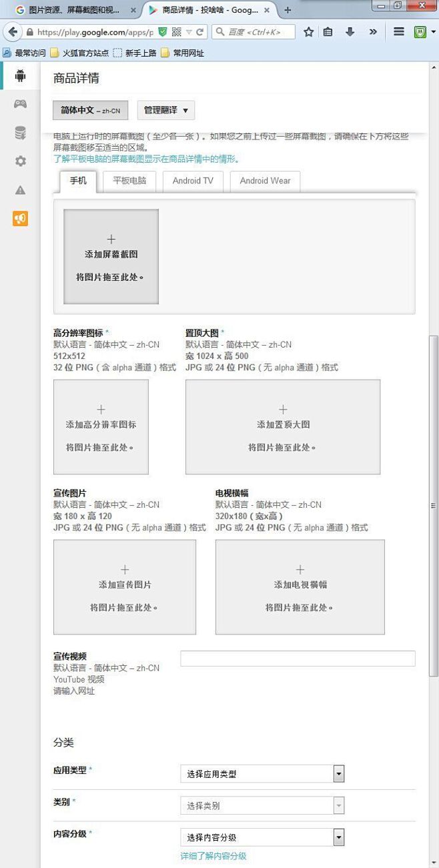
Task: Open Firefox hamburger menu
Action: (x=398, y=32)
